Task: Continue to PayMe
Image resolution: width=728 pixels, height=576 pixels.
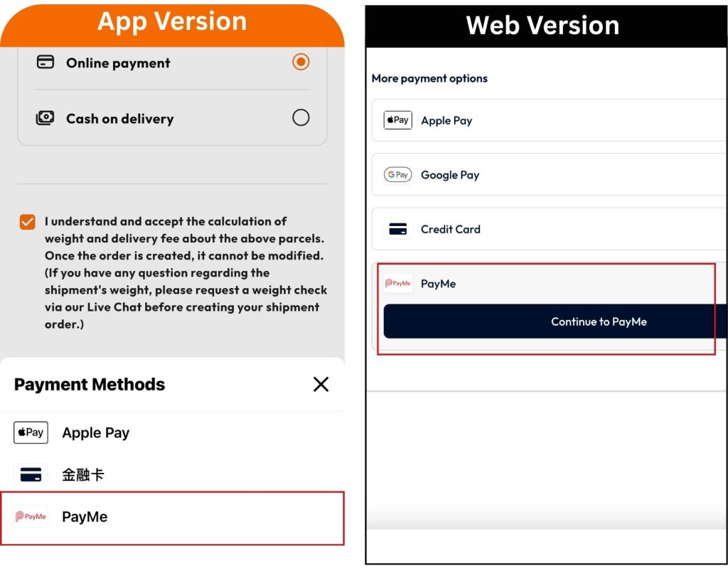Action: pos(553,321)
